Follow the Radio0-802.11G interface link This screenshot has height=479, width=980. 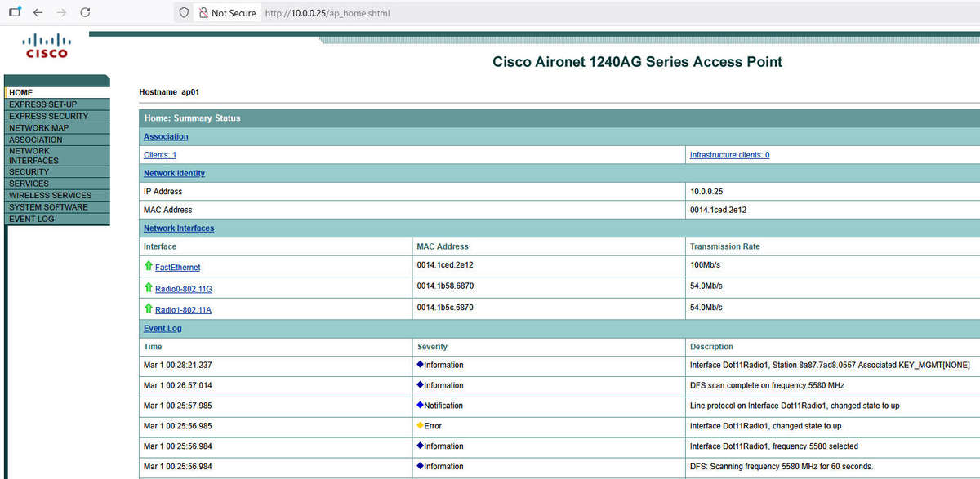pos(184,288)
